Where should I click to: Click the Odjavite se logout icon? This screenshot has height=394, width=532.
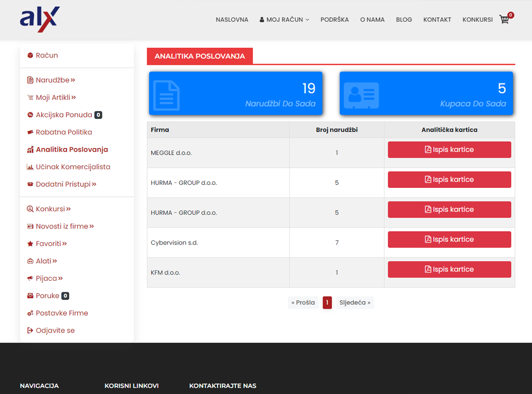(x=30, y=330)
